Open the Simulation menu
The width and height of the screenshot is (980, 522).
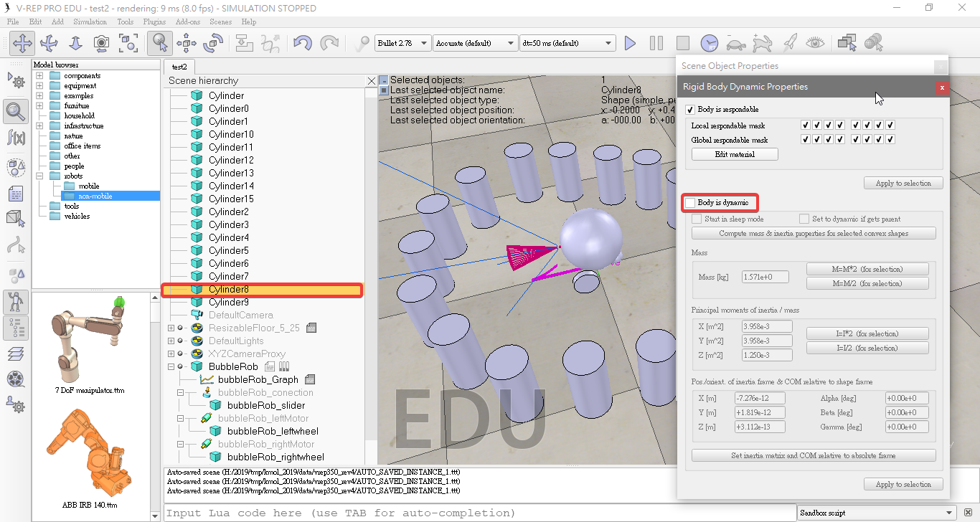coord(90,22)
